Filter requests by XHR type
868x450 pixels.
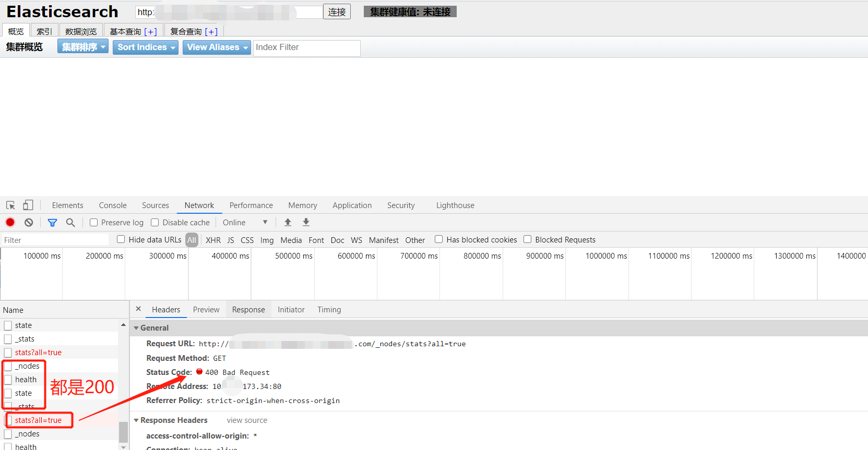point(213,240)
